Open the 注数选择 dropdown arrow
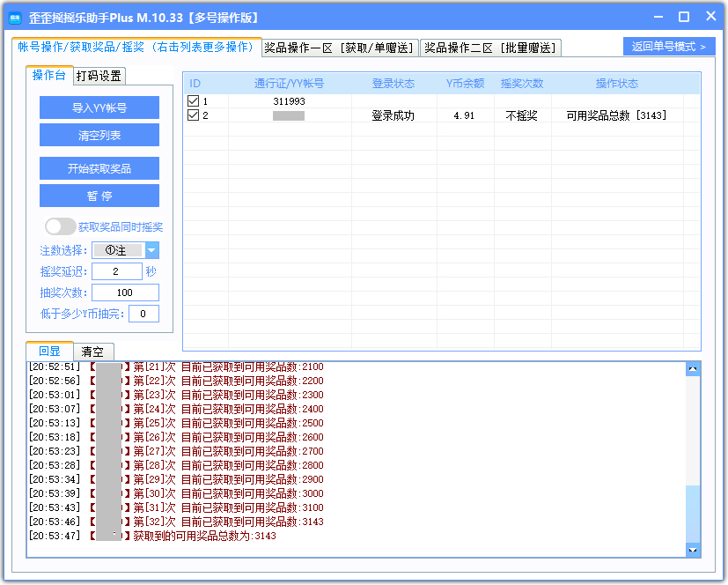 (x=151, y=250)
